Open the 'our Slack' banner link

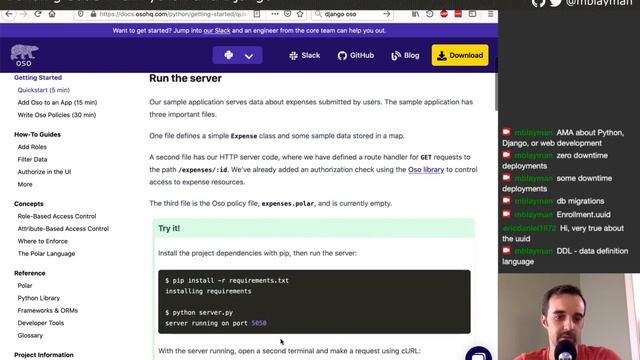click(217, 31)
